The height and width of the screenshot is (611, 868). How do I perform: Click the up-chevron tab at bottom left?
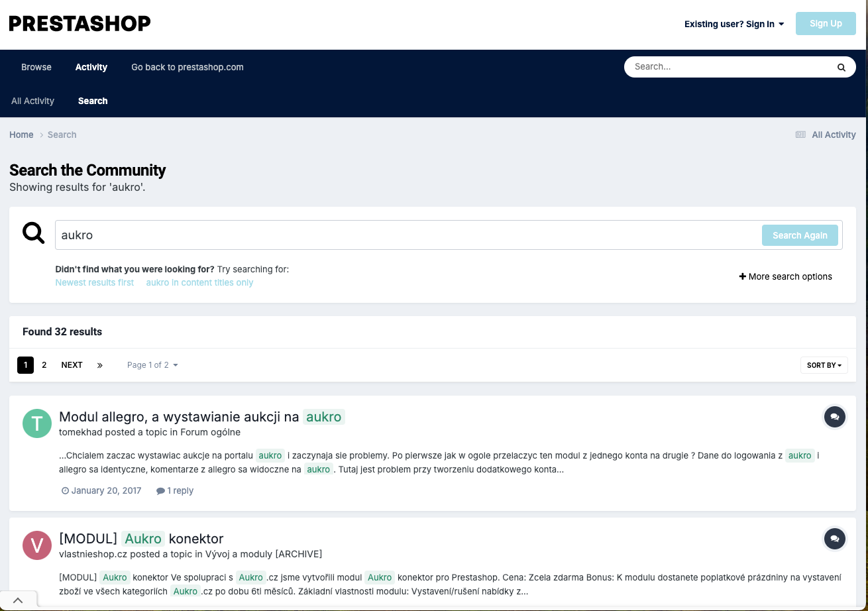click(18, 600)
